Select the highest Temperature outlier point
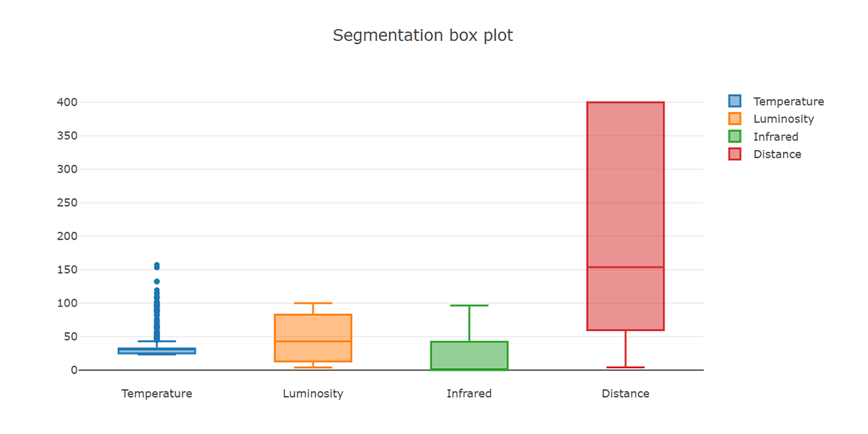Viewport: 868px width, 434px height. (157, 265)
